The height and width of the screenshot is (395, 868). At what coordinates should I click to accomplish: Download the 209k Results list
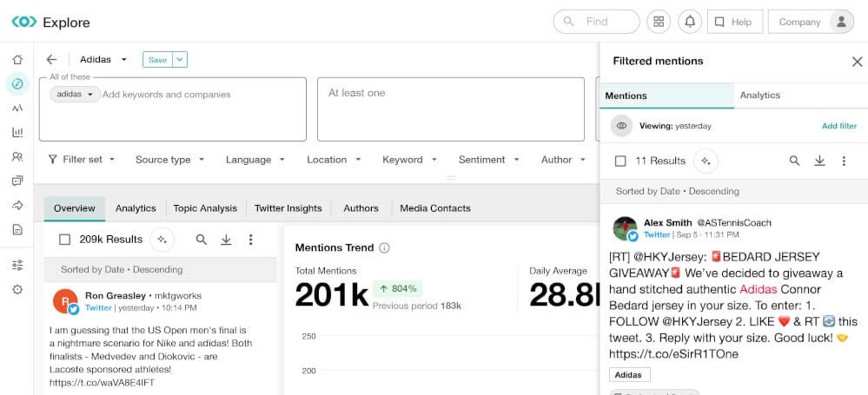click(x=226, y=240)
